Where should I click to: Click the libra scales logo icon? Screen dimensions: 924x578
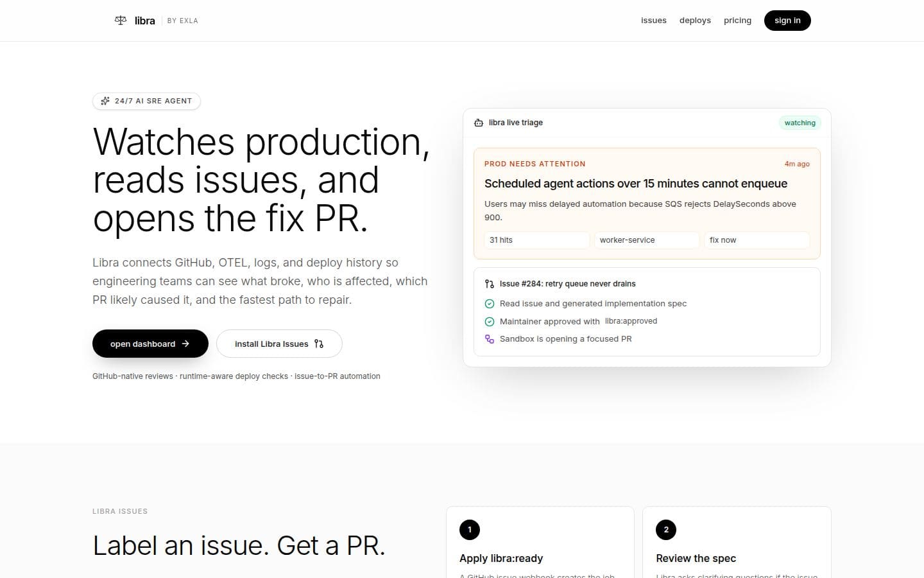(121, 21)
